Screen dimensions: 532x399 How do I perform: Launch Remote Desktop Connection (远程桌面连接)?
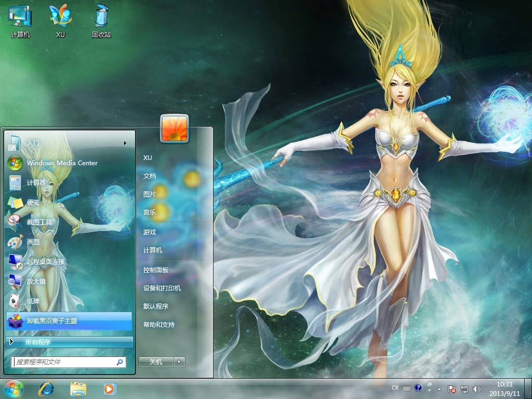(x=46, y=261)
